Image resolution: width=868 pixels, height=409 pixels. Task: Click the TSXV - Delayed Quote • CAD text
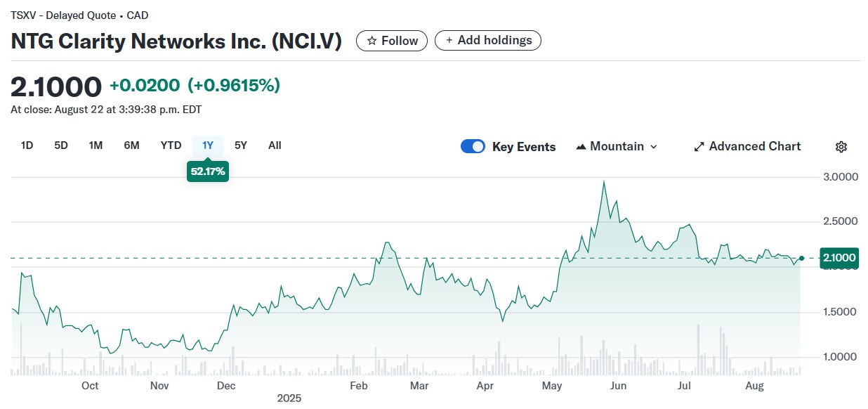79,15
